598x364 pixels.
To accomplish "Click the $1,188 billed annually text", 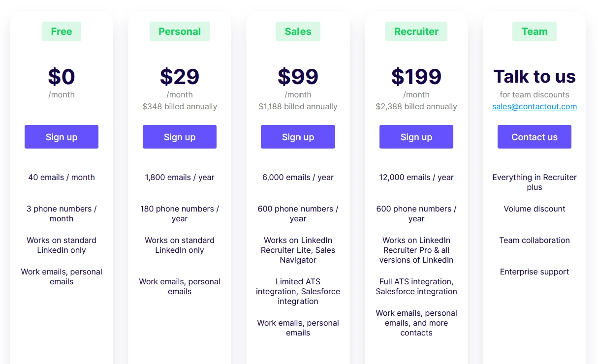I will tap(298, 107).
